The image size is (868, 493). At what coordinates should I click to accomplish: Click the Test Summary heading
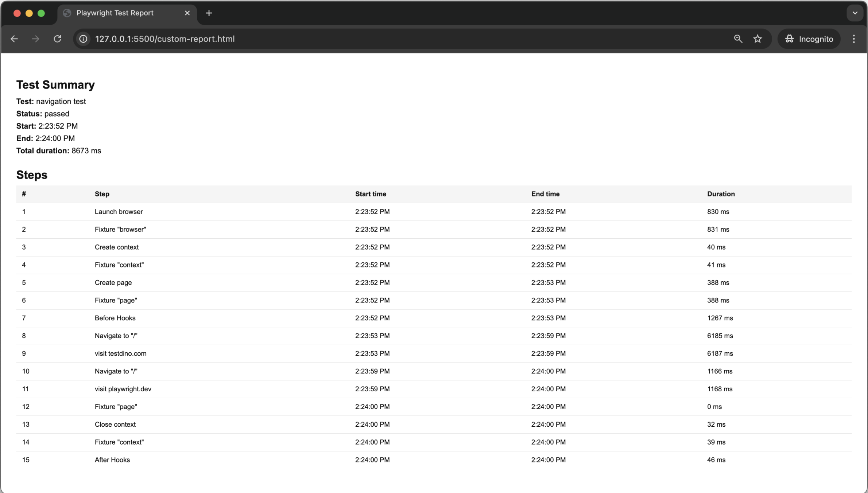pos(55,84)
